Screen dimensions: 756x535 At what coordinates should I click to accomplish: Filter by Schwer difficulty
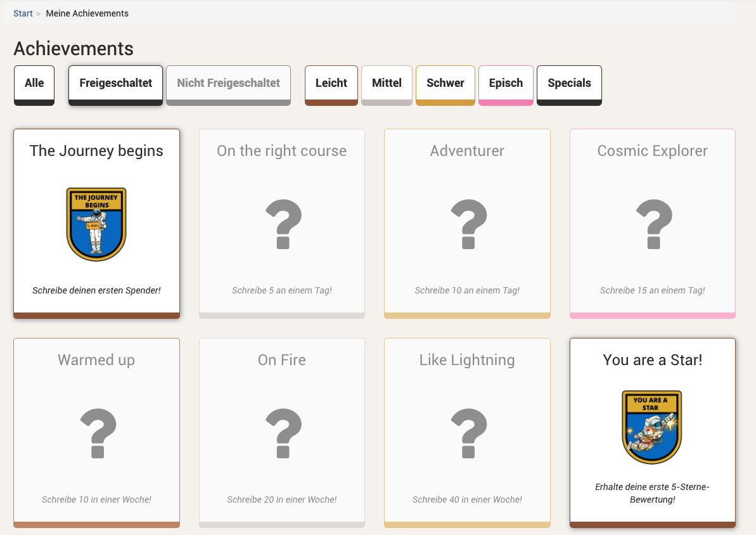click(445, 86)
